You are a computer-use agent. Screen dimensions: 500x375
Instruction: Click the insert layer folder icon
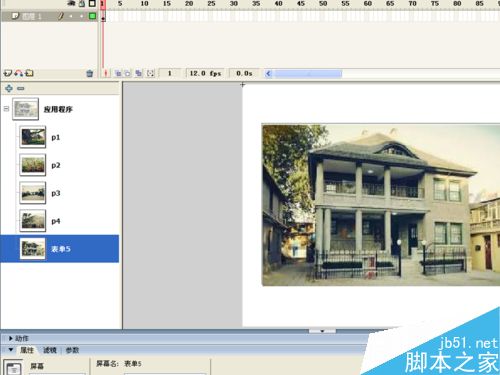pos(29,73)
